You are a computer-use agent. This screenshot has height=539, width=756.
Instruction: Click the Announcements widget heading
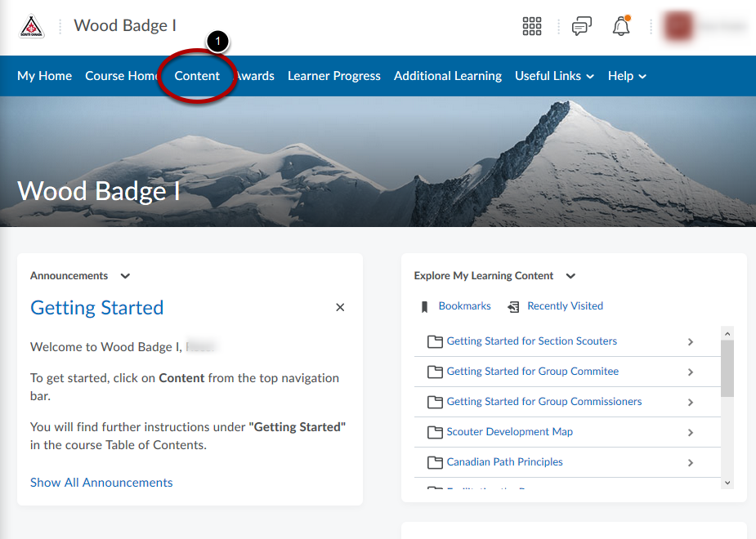[x=69, y=275]
